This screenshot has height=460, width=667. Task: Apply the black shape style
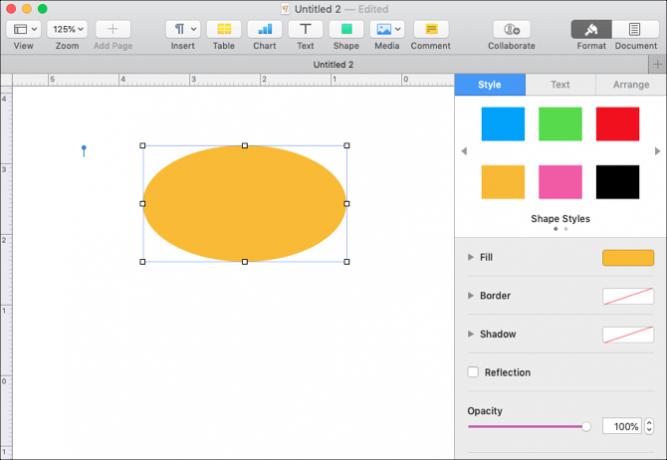pyautogui.click(x=618, y=182)
